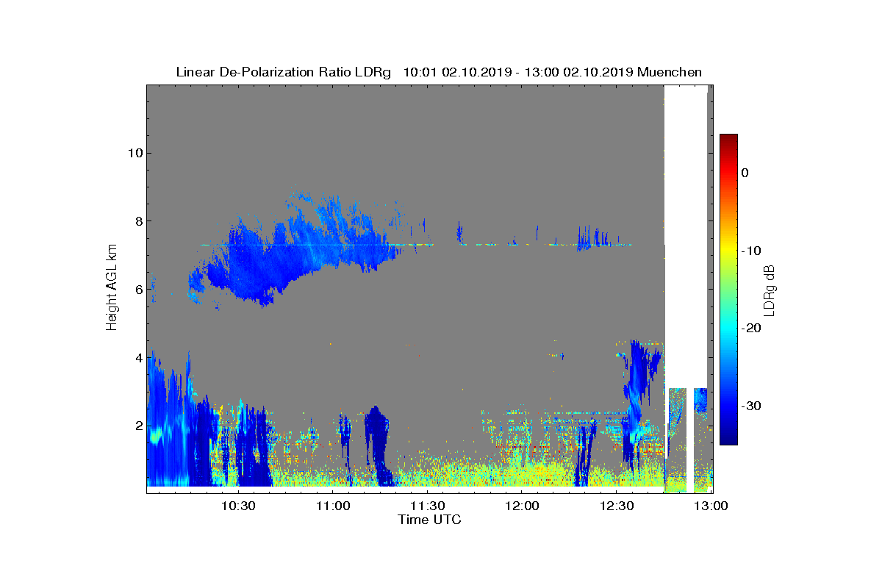Click the height tick label '8'
The image size is (882, 588).
[137, 220]
